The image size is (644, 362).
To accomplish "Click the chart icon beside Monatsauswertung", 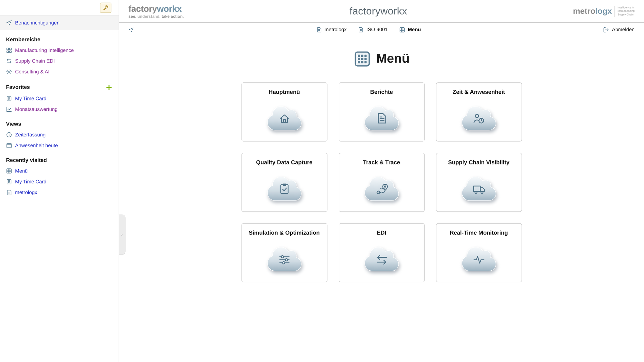I will [x=9, y=109].
